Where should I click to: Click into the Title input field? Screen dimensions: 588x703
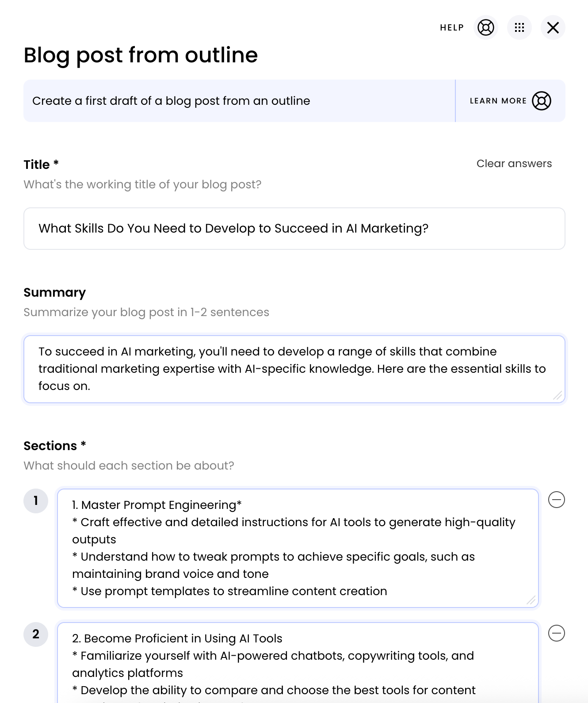[x=294, y=229]
